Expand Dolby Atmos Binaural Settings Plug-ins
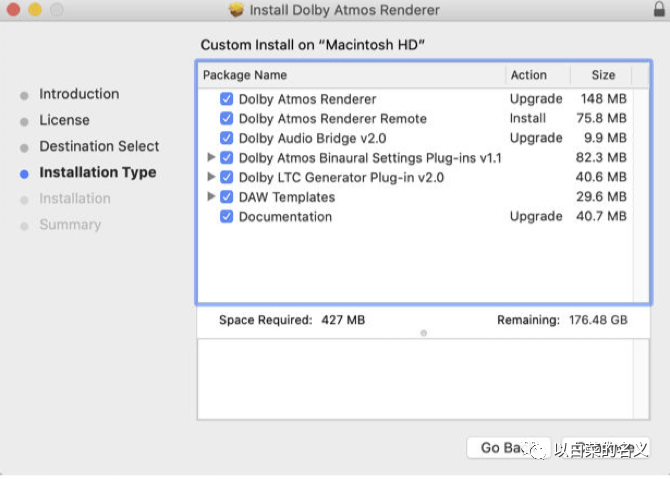670x479 pixels. (211, 158)
